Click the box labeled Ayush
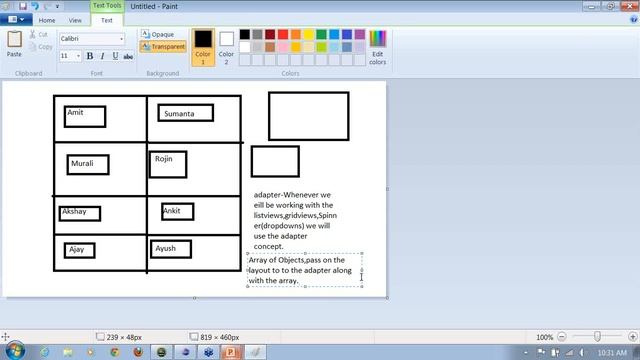 click(x=171, y=249)
